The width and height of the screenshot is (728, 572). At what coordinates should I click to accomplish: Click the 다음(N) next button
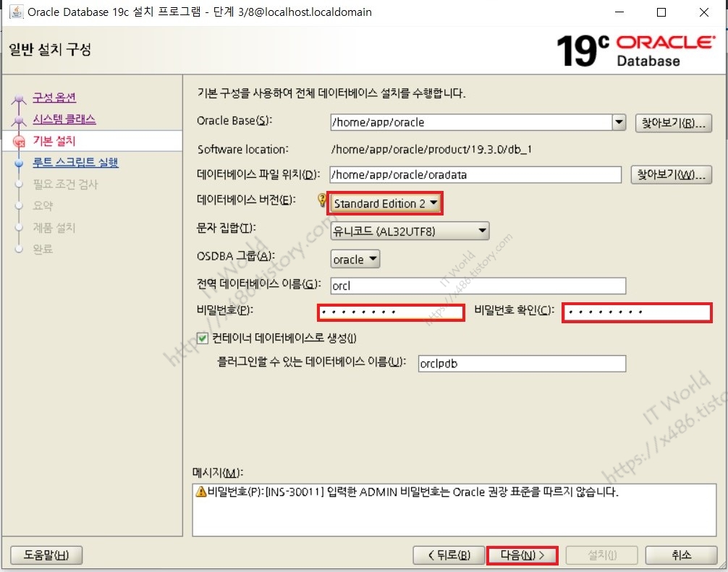click(x=522, y=555)
